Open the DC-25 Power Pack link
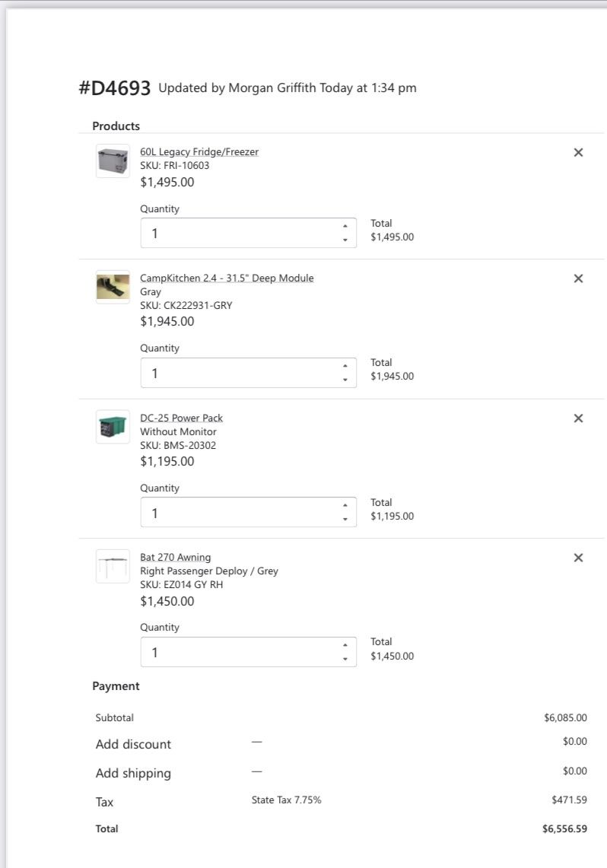607x868 pixels. (181, 418)
